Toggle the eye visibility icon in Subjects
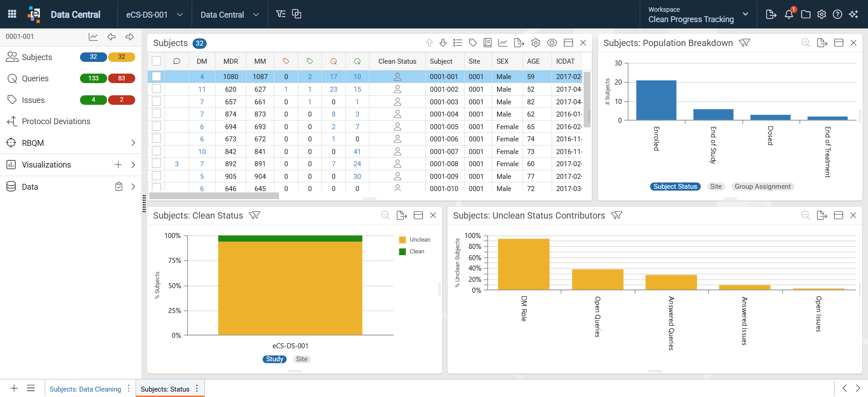Screen dimensions: 868x397 coord(552,43)
